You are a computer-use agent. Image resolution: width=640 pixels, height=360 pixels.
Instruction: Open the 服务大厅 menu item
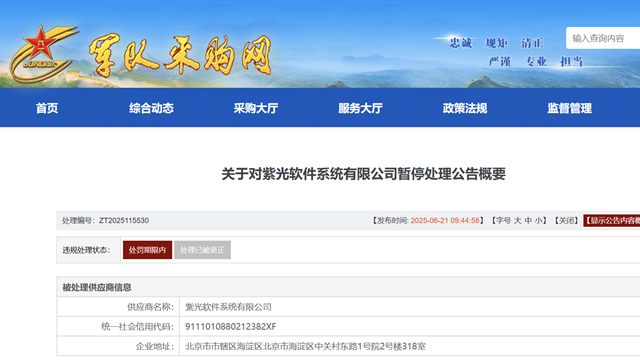click(360, 108)
